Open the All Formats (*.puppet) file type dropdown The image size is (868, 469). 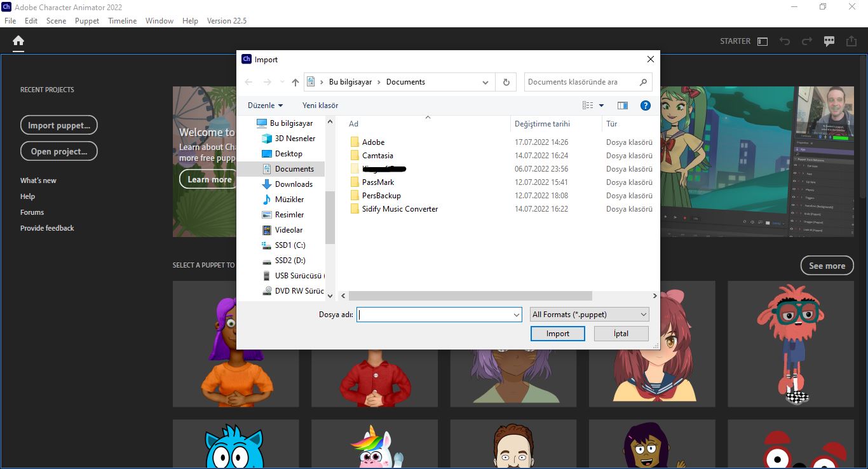click(x=590, y=315)
